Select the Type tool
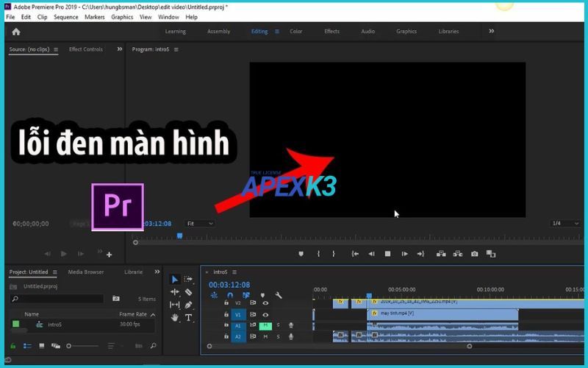Image resolution: width=588 pixels, height=368 pixels. tap(189, 318)
